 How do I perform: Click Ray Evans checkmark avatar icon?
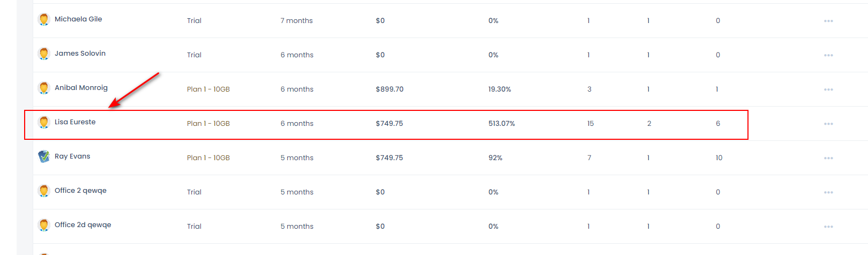pyautogui.click(x=44, y=156)
